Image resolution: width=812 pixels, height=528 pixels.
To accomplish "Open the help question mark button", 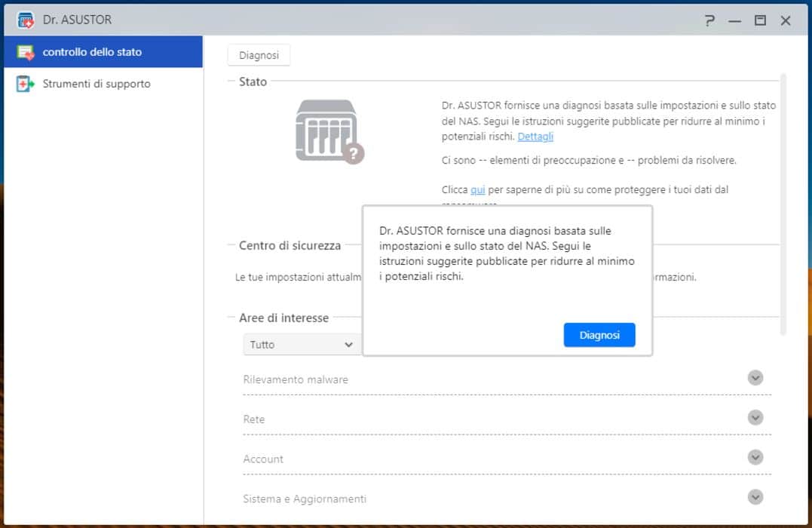I will pyautogui.click(x=709, y=20).
